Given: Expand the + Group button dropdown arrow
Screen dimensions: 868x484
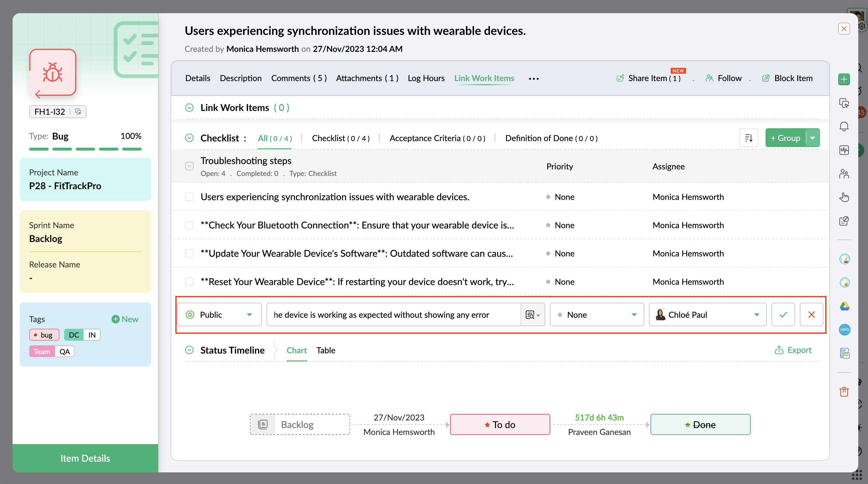Looking at the screenshot, I should [812, 138].
